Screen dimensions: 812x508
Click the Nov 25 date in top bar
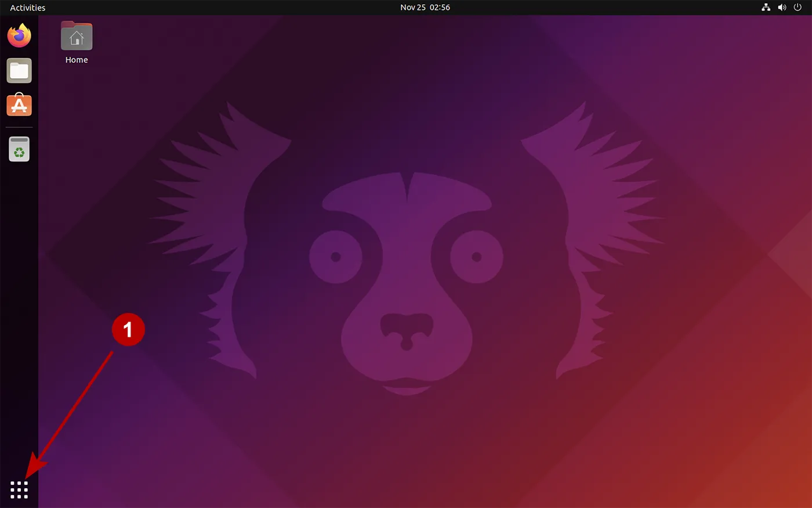pyautogui.click(x=412, y=8)
